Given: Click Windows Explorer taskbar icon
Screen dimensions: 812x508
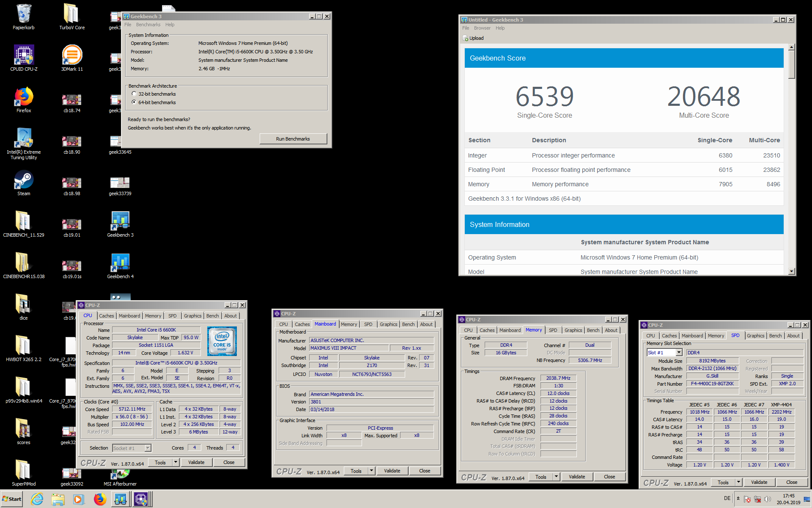Looking at the screenshot, I should [x=58, y=499].
